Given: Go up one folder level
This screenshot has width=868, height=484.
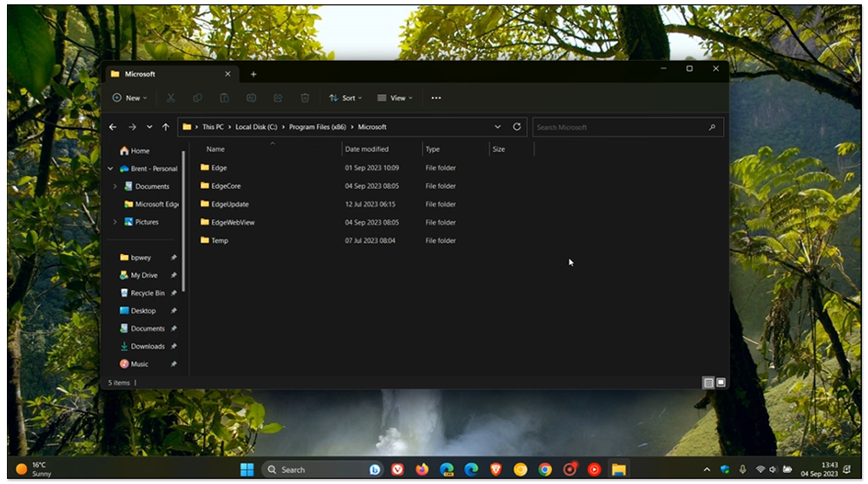Looking at the screenshot, I should coord(166,127).
